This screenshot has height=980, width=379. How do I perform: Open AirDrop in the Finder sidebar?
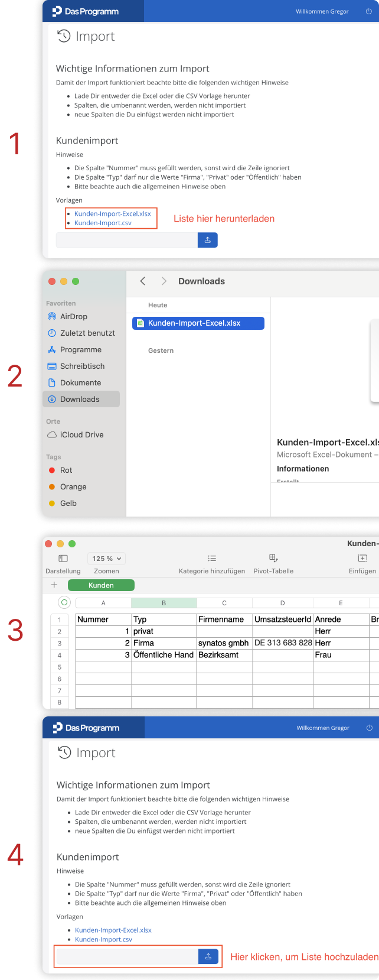pos(73,317)
